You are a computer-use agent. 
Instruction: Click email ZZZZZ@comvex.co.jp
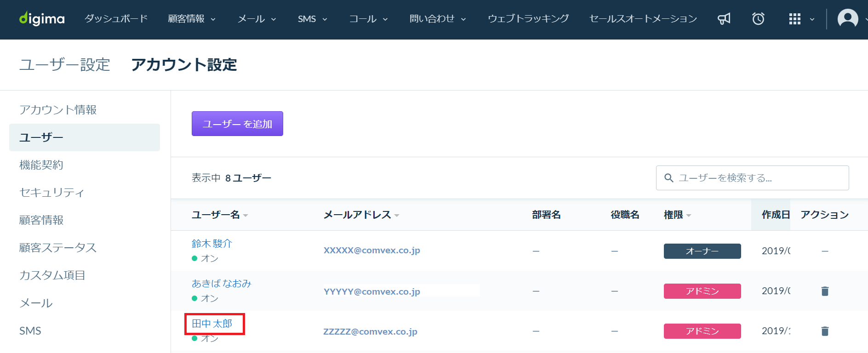[x=371, y=331]
